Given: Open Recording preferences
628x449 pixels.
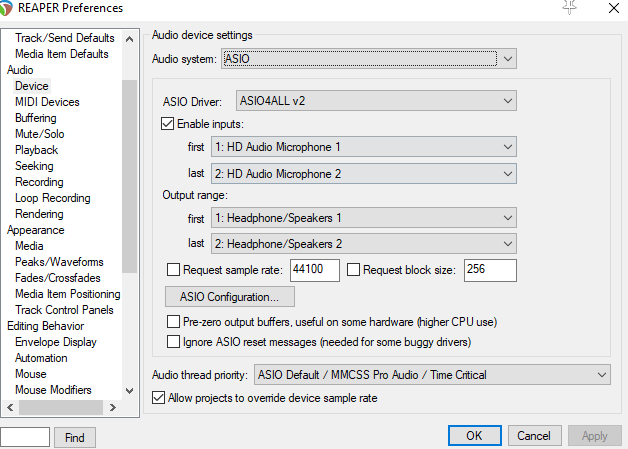Looking at the screenshot, I should tap(39, 182).
